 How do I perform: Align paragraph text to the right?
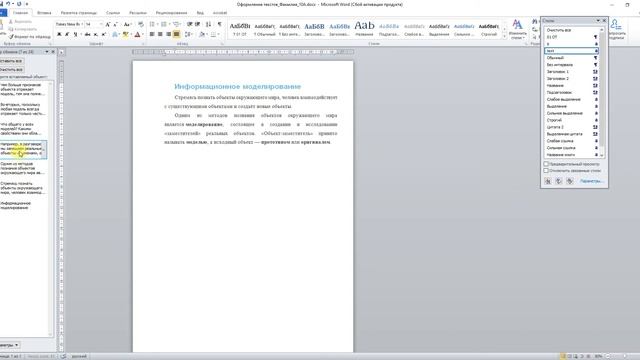coord(168,34)
